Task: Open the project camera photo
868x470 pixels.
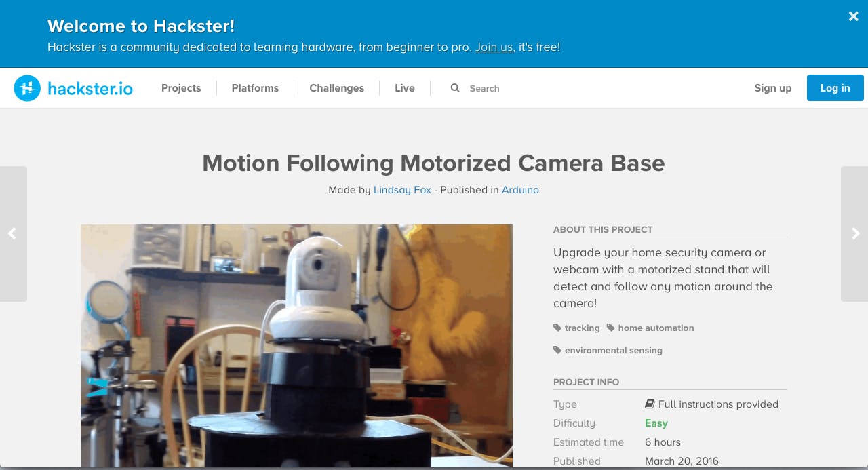Action: pyautogui.click(x=296, y=346)
